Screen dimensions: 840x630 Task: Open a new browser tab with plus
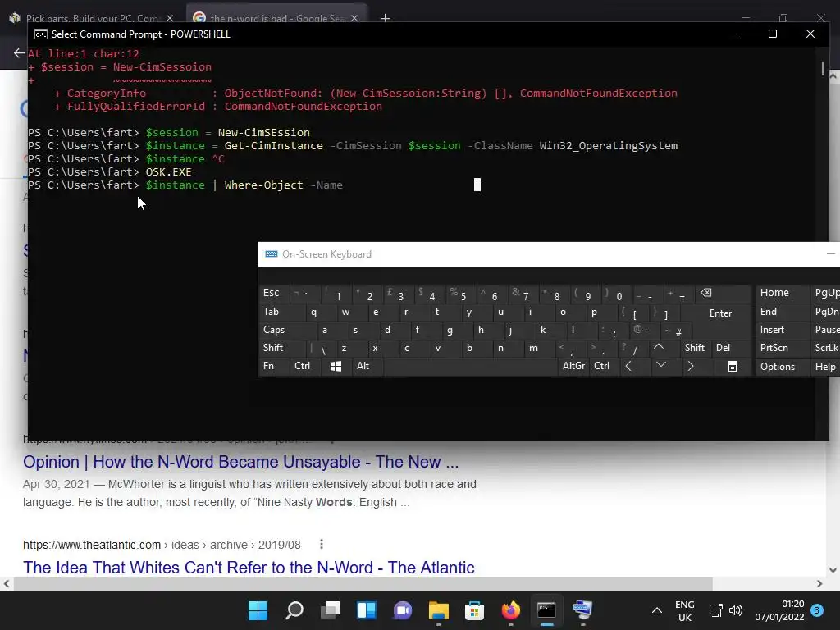386,18
